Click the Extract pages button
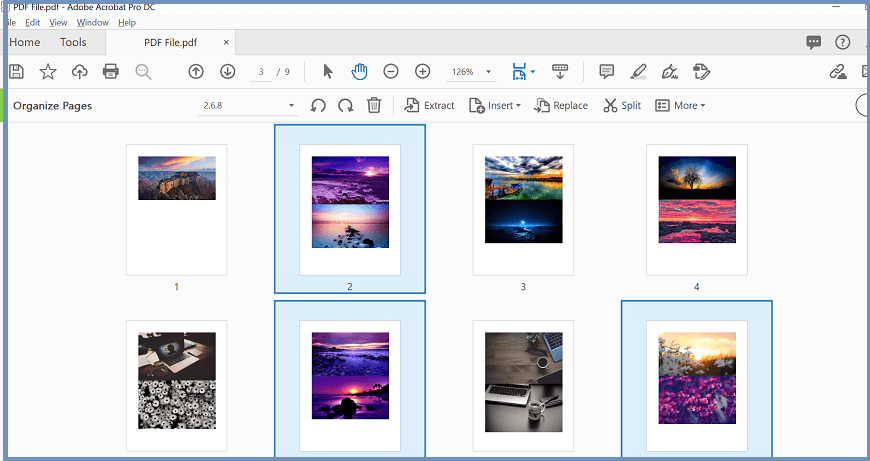 429,105
